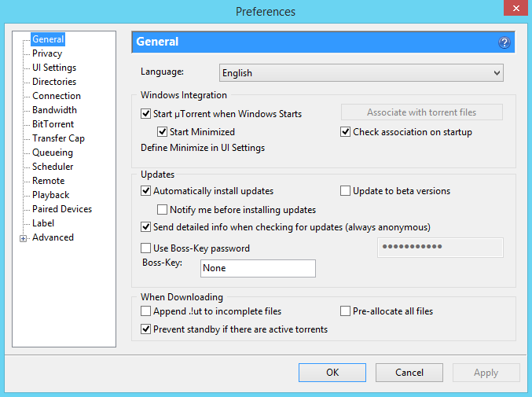Focus the Boss-Key hotkey field
532x397 pixels.
click(258, 268)
